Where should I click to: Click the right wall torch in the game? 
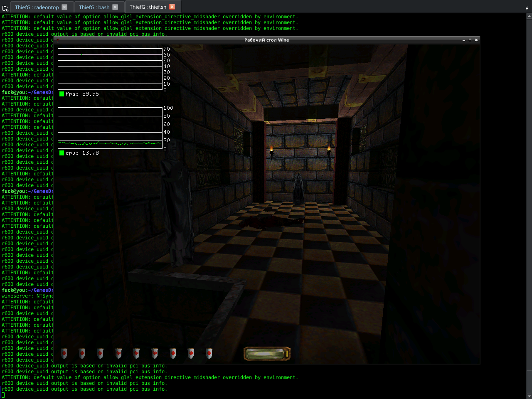coord(329,151)
